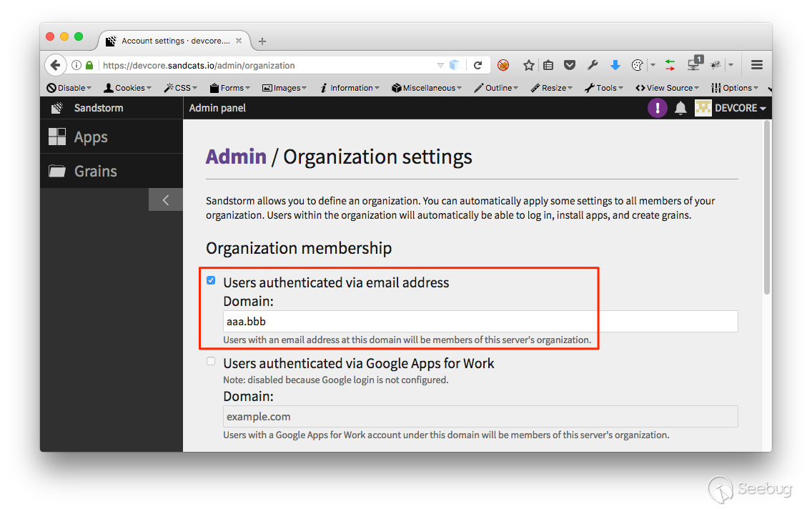
Task: Click the Grains folder icon in the sidebar
Action: (x=57, y=171)
